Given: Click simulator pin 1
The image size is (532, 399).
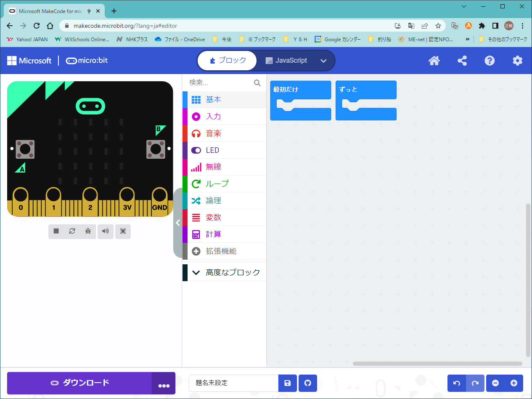Looking at the screenshot, I should pos(53,201).
